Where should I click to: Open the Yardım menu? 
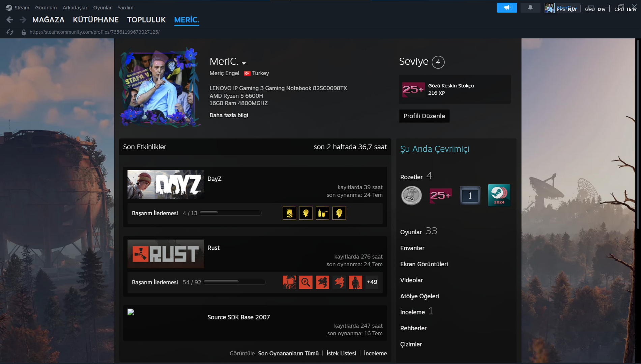tap(125, 7)
